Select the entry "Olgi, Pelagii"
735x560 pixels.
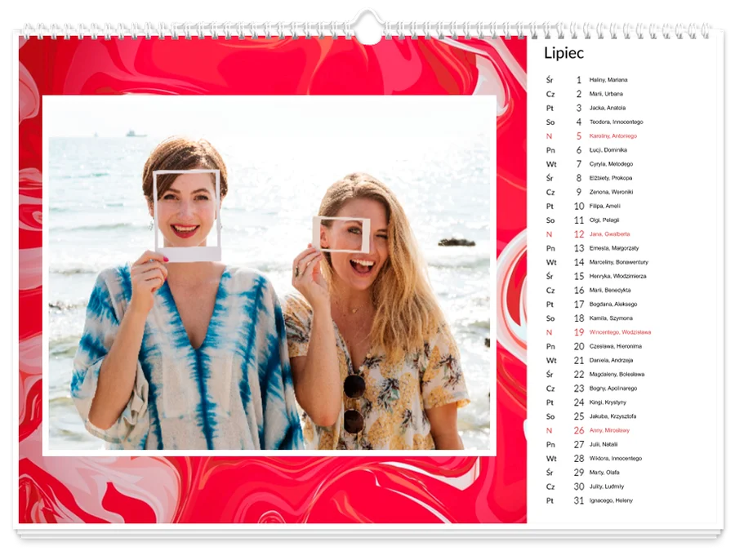pos(604,220)
